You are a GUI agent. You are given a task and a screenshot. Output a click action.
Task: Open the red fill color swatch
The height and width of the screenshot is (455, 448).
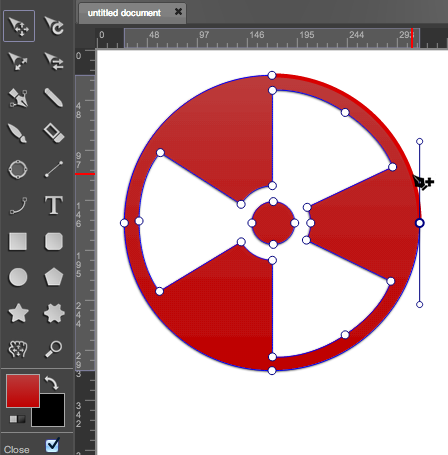(23, 391)
